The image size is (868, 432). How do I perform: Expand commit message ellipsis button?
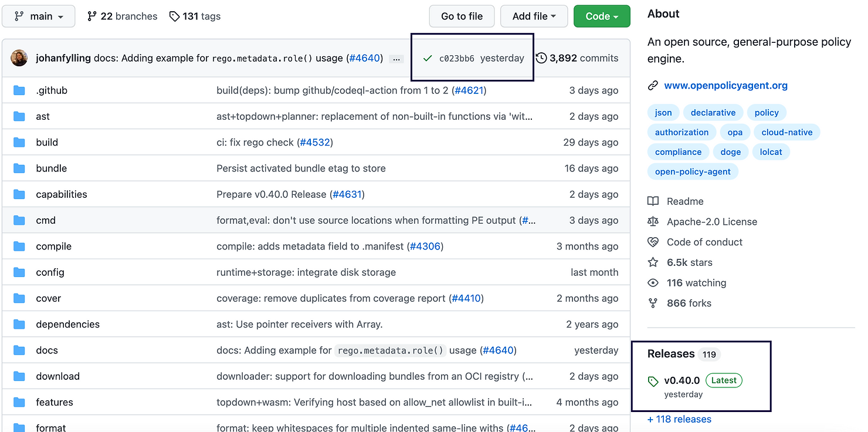(397, 59)
